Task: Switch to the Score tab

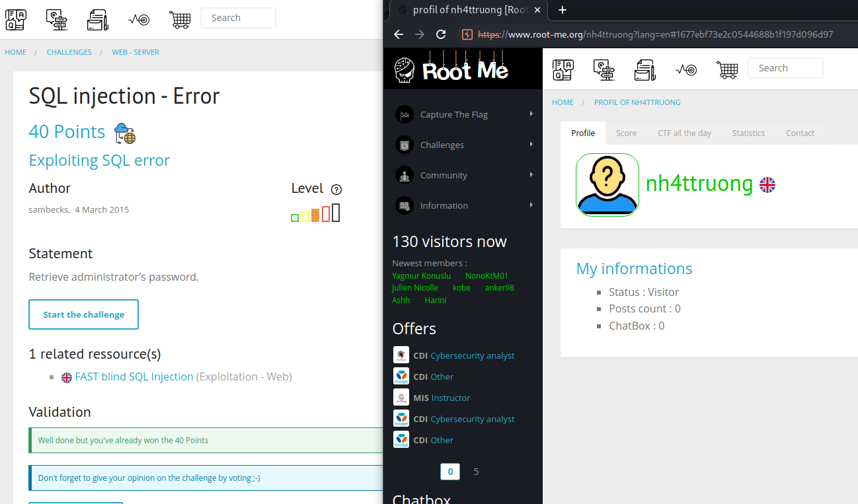Action: tap(626, 133)
